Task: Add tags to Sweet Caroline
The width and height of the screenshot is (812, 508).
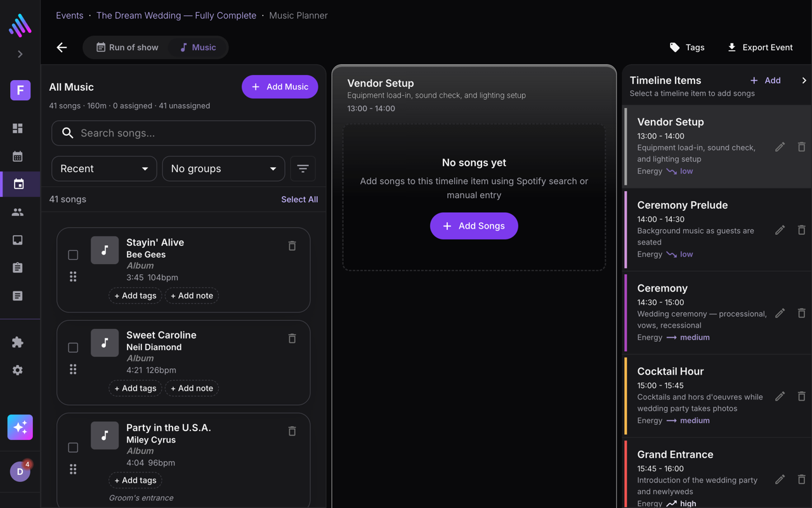Action: pyautogui.click(x=135, y=389)
